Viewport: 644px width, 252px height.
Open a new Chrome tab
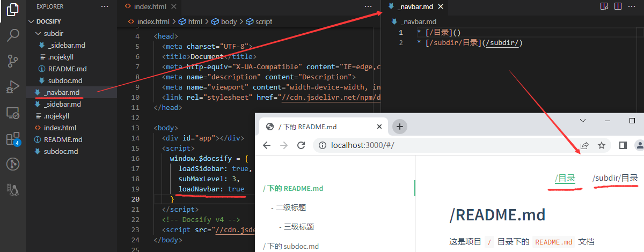(399, 127)
